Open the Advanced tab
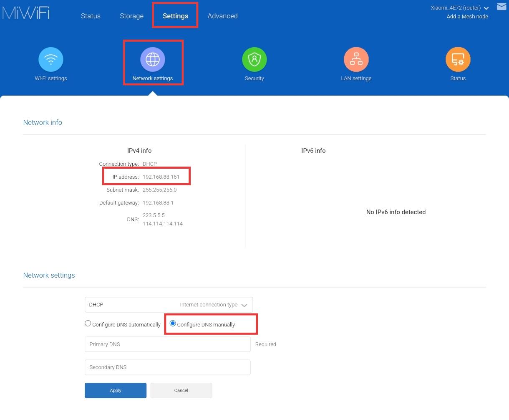This screenshot has height=420, width=509. 222,16
